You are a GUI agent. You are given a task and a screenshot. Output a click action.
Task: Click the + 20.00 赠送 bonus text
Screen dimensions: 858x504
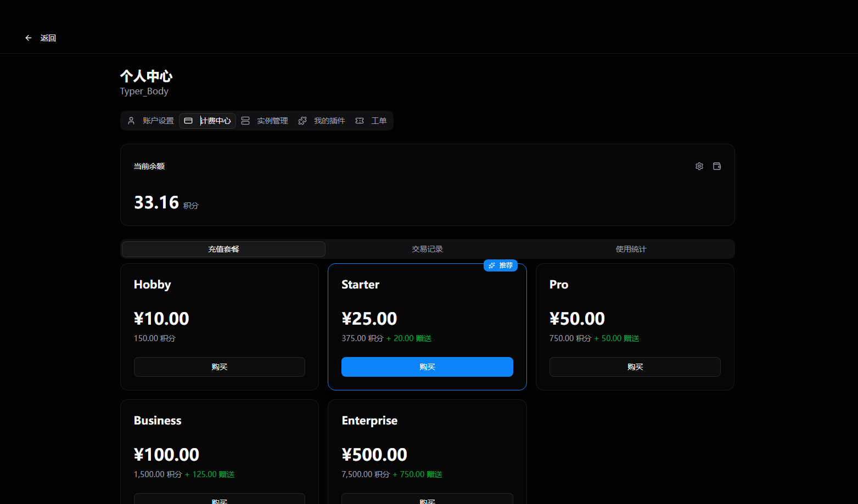(x=409, y=338)
